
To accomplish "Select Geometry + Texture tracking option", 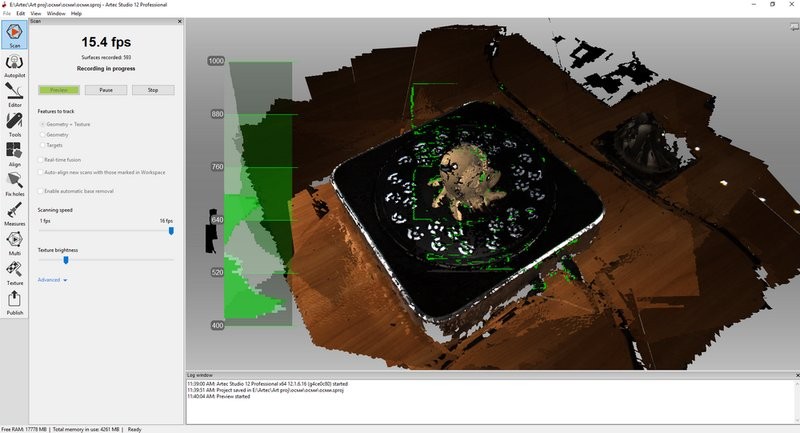I will 41,123.
